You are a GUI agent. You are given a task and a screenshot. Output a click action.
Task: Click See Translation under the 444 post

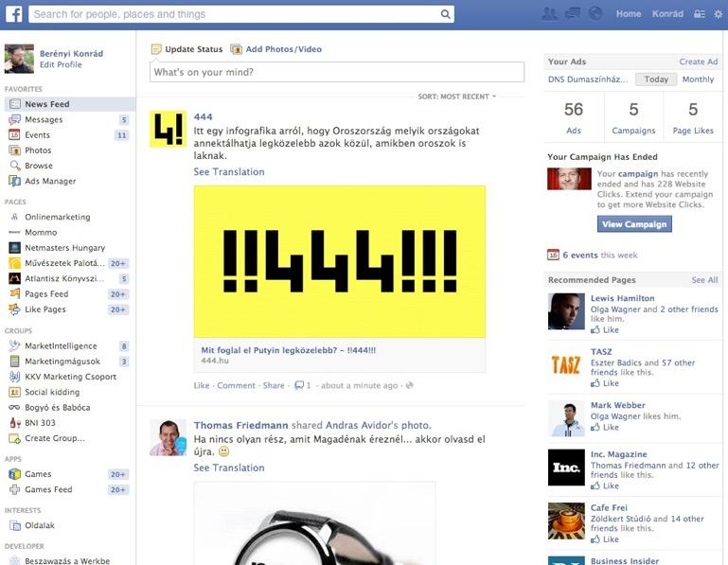coord(229,172)
